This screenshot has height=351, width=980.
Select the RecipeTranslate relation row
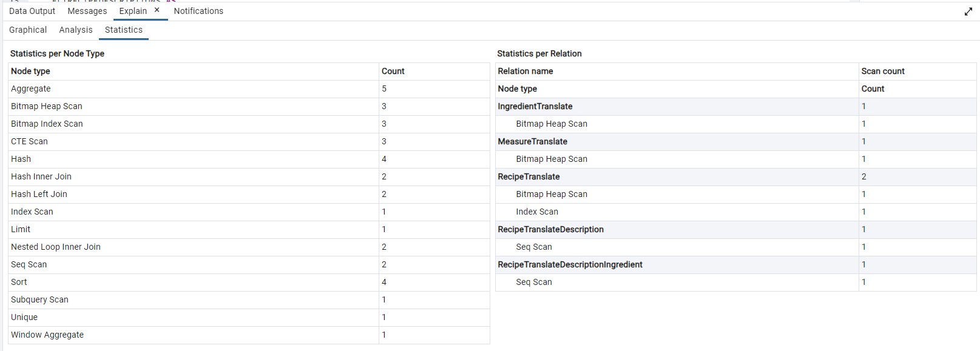[x=529, y=176]
